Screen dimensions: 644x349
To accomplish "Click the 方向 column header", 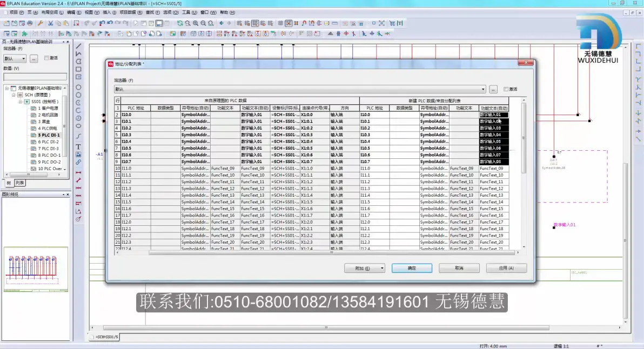I will [344, 108].
